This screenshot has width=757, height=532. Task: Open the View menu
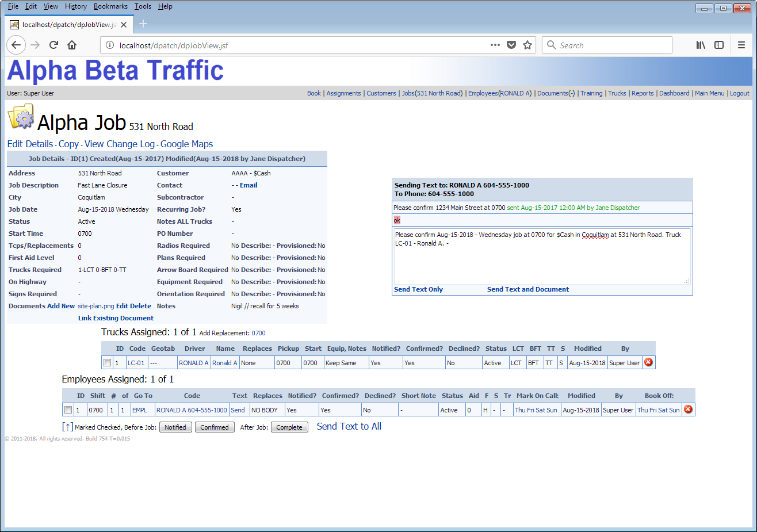[51, 6]
